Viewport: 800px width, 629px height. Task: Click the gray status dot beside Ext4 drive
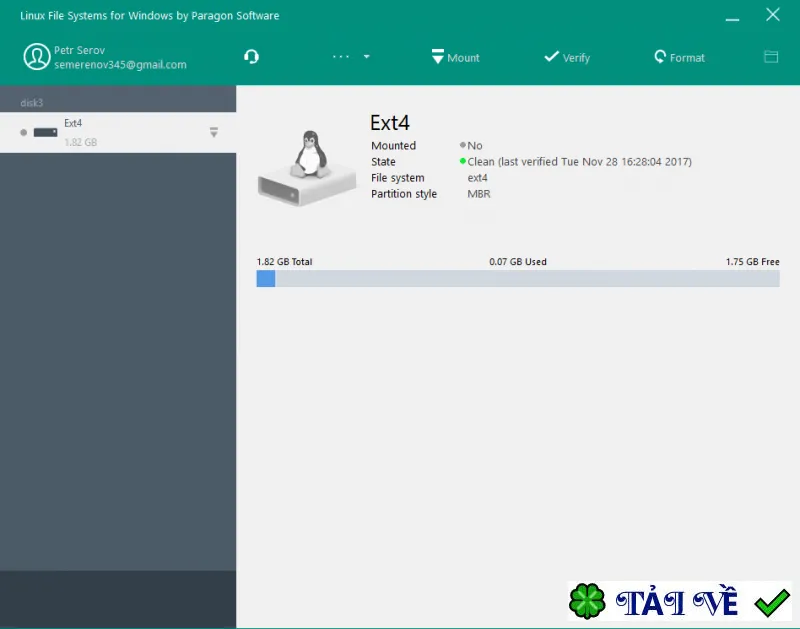coord(23,133)
